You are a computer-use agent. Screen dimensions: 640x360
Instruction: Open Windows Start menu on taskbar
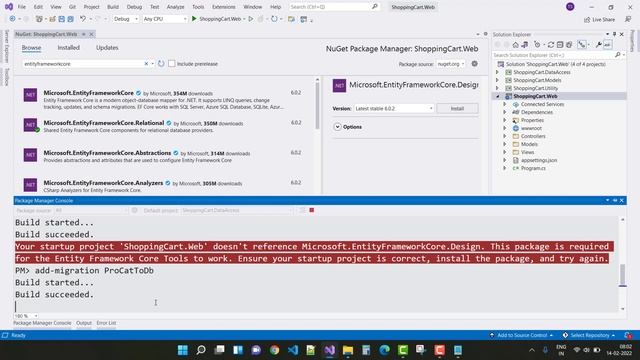click(x=182, y=350)
